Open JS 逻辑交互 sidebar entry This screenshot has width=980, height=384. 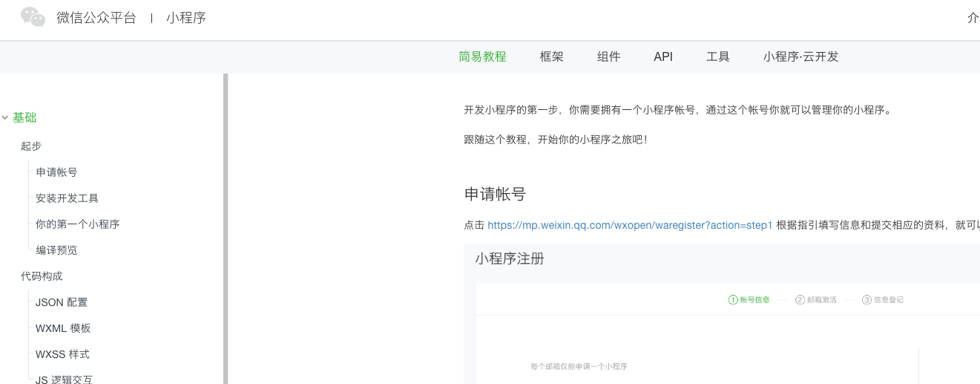click(65, 379)
